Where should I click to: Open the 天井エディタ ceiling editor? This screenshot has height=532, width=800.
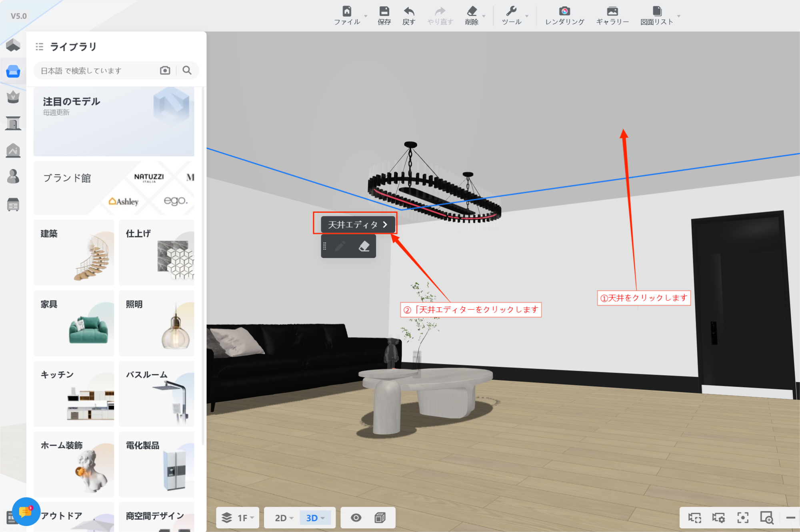pos(358,224)
